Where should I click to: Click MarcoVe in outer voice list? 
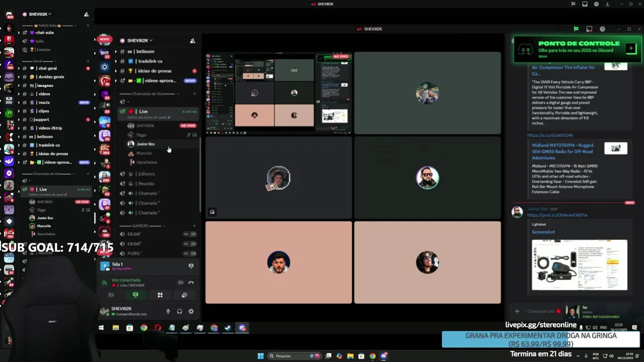point(44,226)
